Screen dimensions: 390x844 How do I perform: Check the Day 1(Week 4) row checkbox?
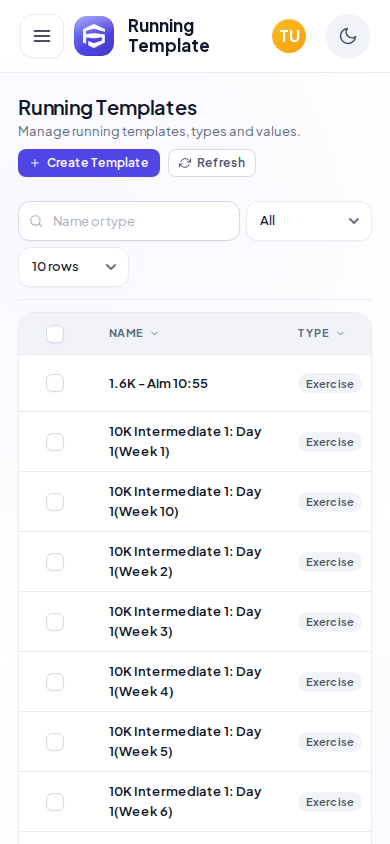coord(55,682)
